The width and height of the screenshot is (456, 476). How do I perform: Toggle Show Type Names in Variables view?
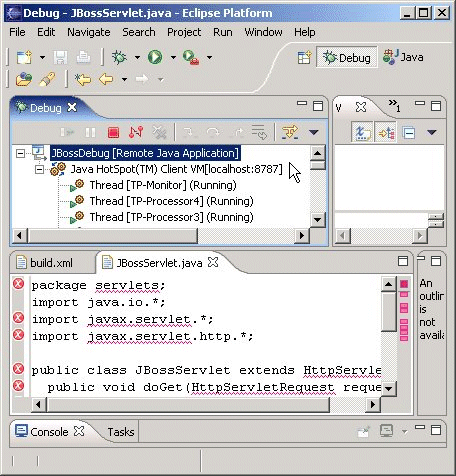362,132
